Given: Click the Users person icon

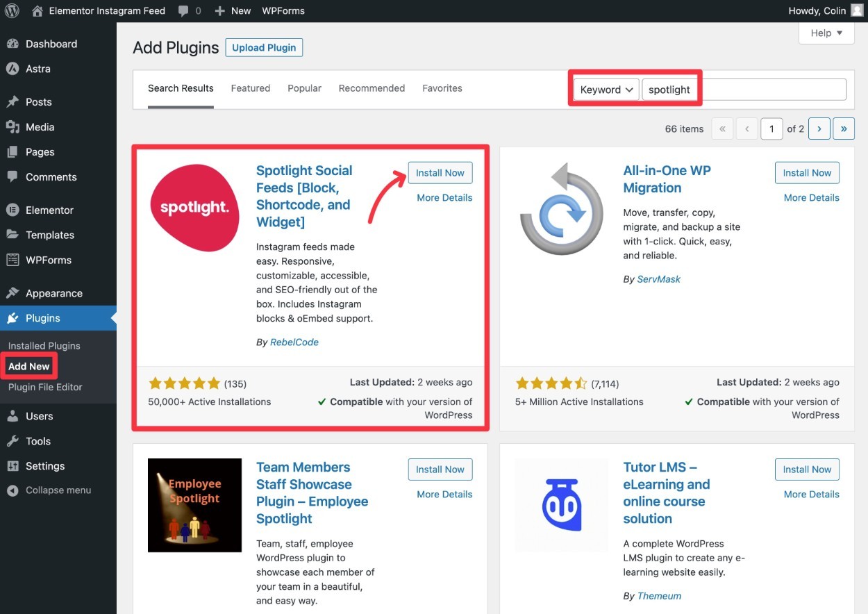Looking at the screenshot, I should pyautogui.click(x=12, y=416).
